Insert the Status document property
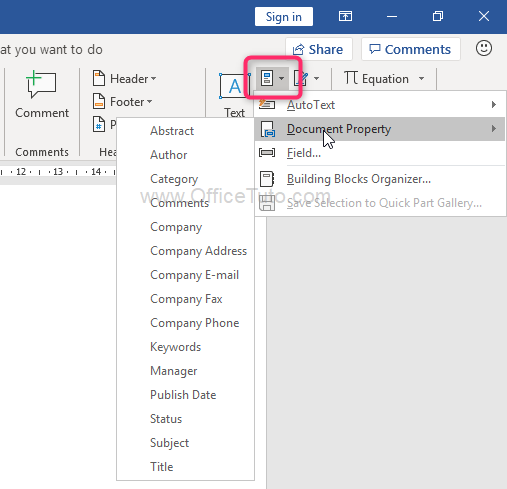 point(185,419)
